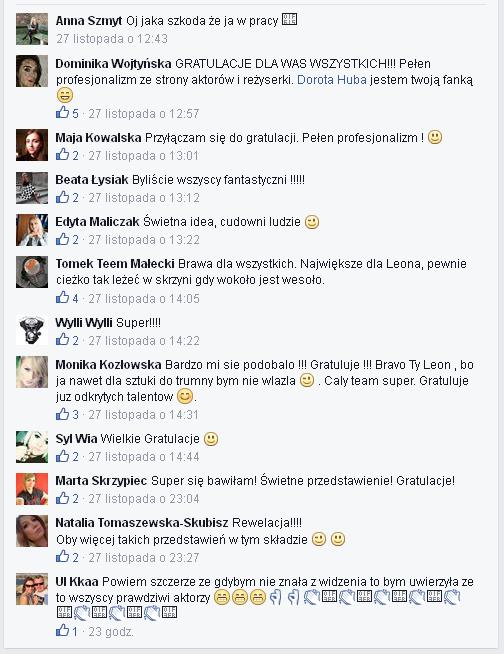The height and width of the screenshot is (654, 504).
Task: Click like icon on Maja Kowalska's comment
Action: (x=63, y=155)
